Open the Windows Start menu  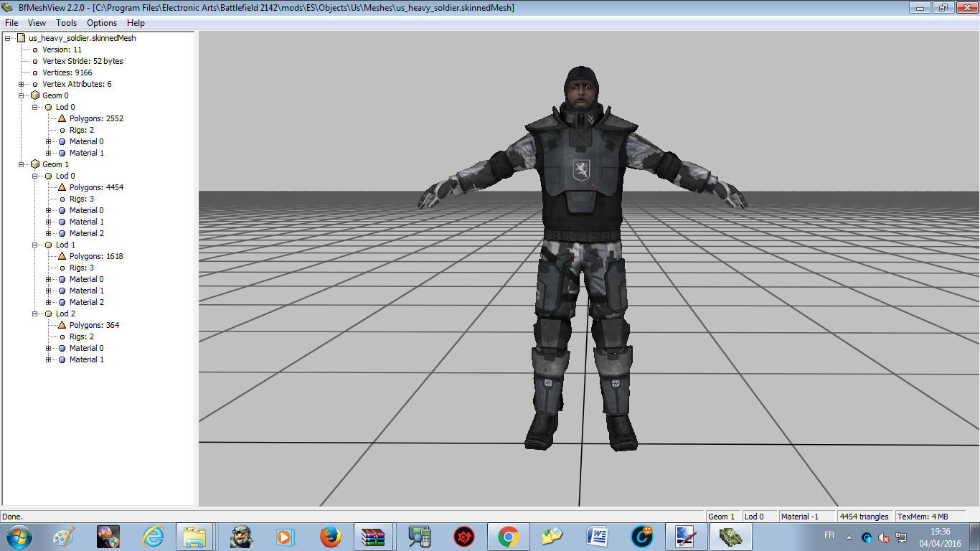(x=18, y=537)
